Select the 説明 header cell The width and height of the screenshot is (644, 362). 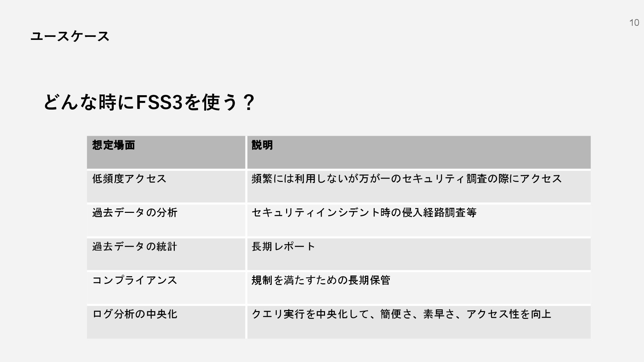coord(419,152)
